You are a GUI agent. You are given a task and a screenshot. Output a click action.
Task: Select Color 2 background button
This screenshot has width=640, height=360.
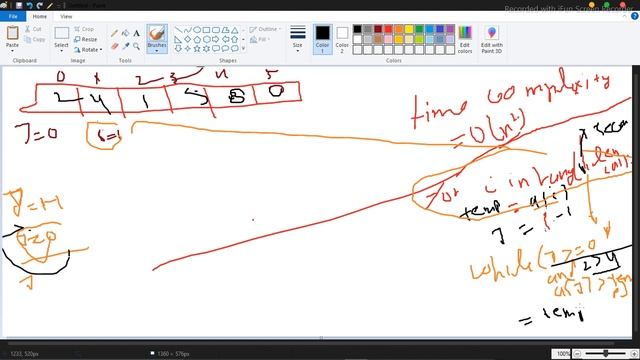pyautogui.click(x=342, y=39)
